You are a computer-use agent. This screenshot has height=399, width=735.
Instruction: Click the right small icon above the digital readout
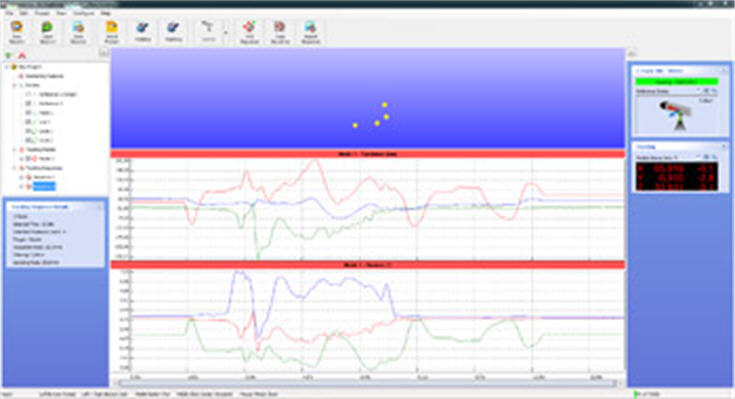(x=714, y=157)
